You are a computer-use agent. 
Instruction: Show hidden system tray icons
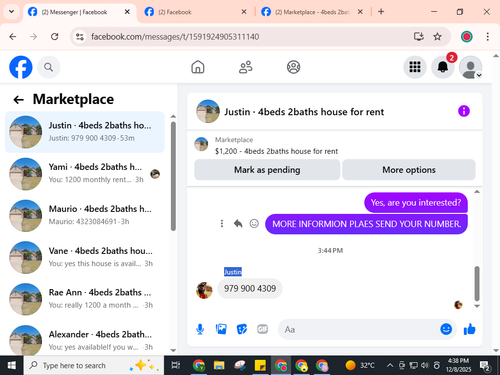(x=389, y=365)
